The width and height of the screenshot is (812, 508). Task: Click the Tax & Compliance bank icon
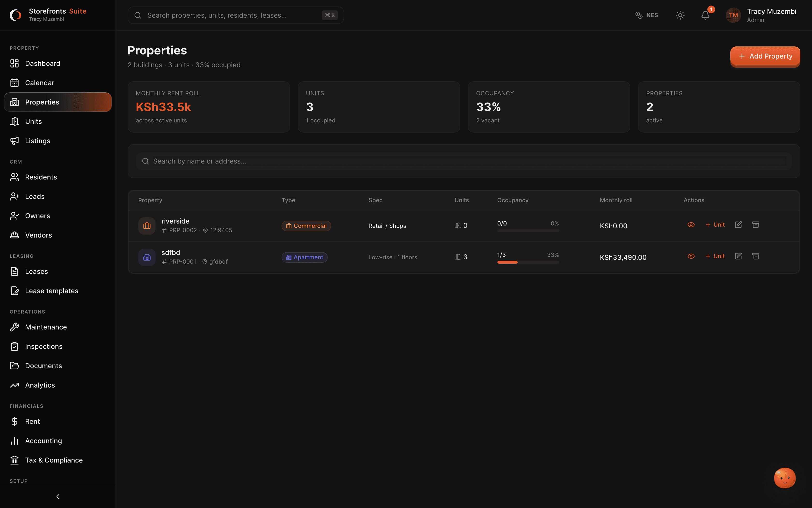tap(14, 460)
